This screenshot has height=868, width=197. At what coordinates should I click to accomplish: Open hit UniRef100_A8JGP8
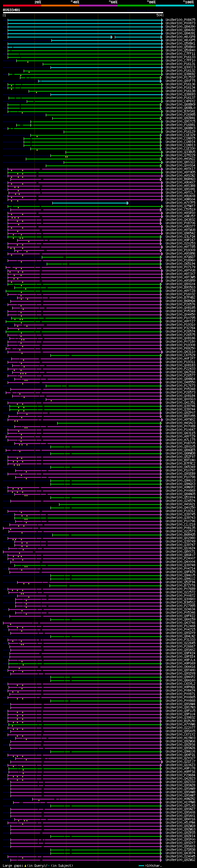(x=180, y=37)
